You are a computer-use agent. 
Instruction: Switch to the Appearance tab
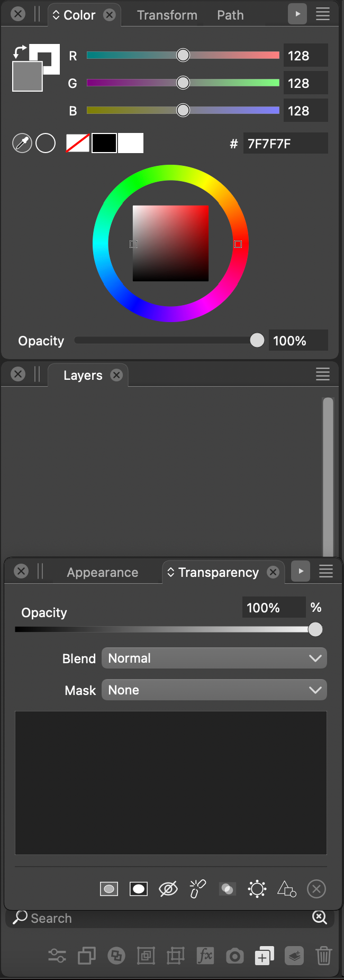[103, 573]
